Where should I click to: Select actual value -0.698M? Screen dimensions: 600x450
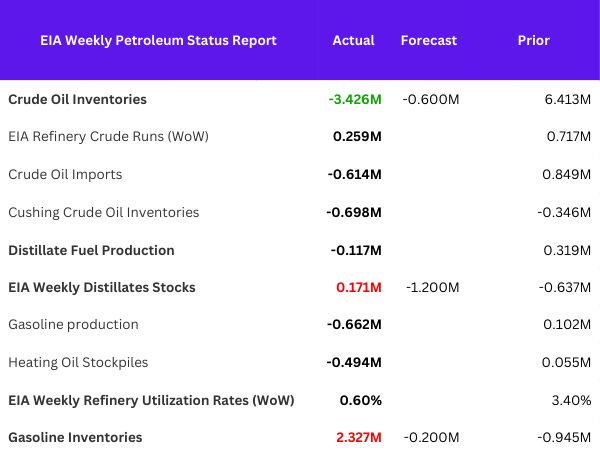[x=354, y=212]
